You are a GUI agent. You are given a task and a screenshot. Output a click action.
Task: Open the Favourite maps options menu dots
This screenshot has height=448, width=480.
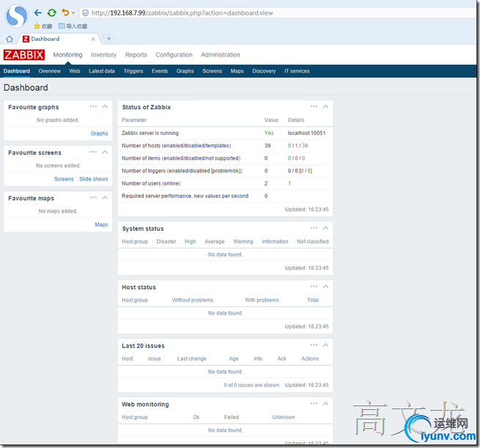tap(93, 197)
